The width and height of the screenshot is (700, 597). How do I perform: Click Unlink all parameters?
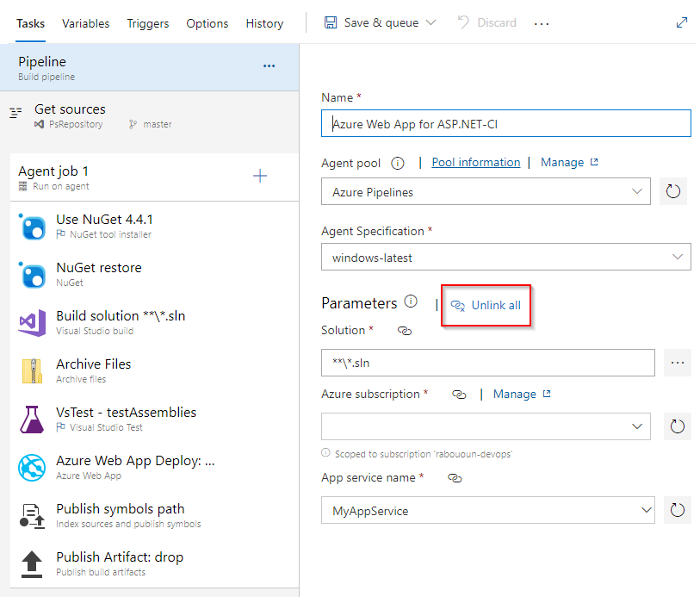[486, 305]
